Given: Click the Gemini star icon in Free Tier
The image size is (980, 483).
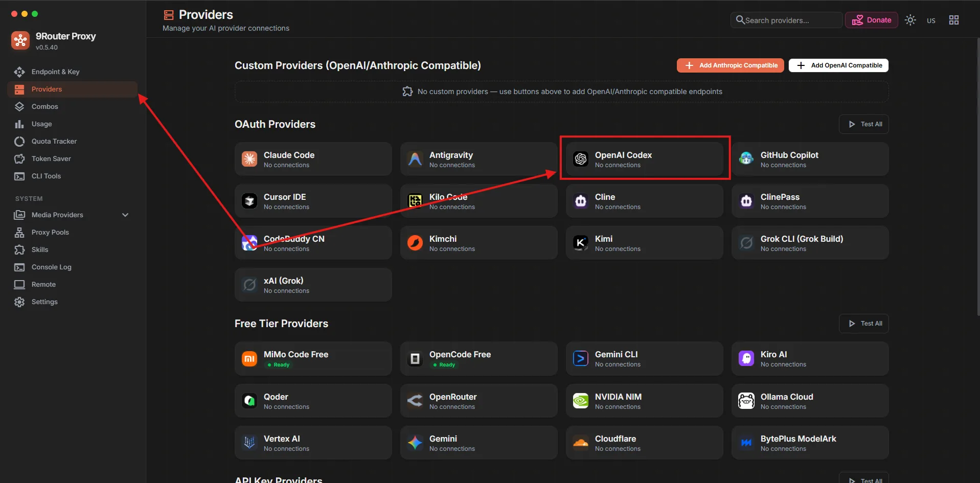Looking at the screenshot, I should click(x=415, y=443).
